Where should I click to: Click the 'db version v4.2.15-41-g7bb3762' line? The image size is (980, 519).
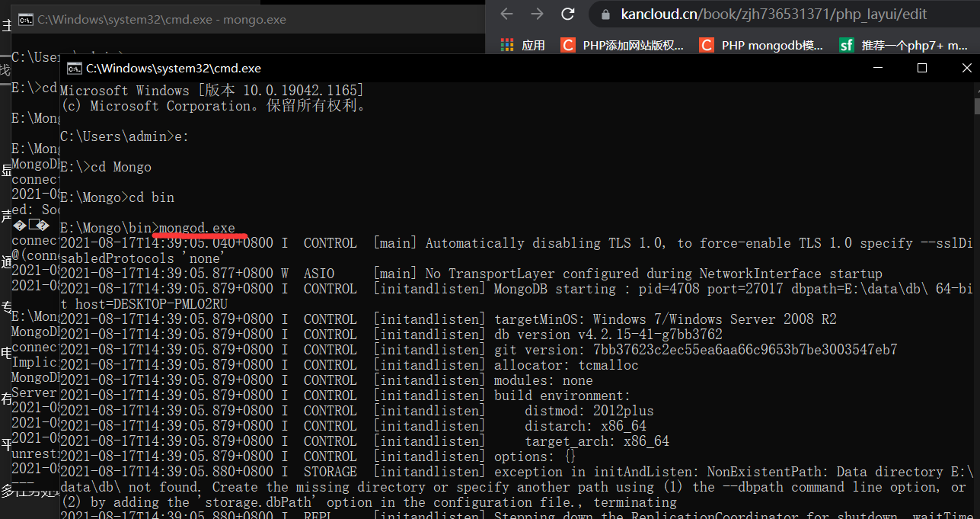391,335
